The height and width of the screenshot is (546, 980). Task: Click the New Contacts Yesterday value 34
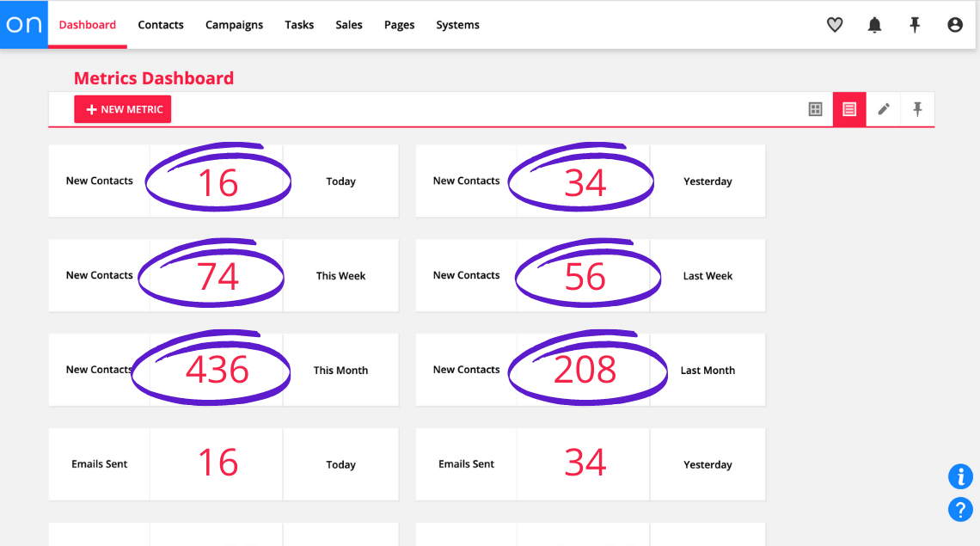[x=585, y=182]
